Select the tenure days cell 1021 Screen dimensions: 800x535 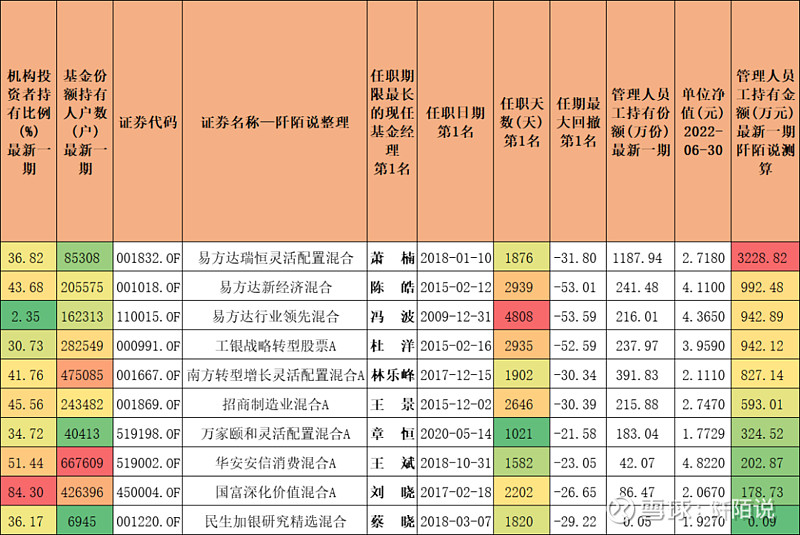pos(521,434)
